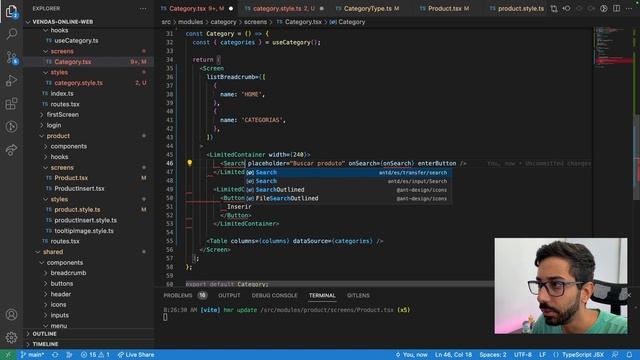Open the Source Control view
Viewport: 640px width, 360px height.
[11, 57]
